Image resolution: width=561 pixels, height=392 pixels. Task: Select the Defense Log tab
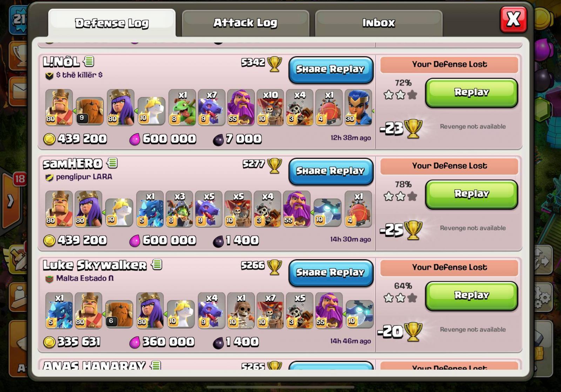point(112,23)
